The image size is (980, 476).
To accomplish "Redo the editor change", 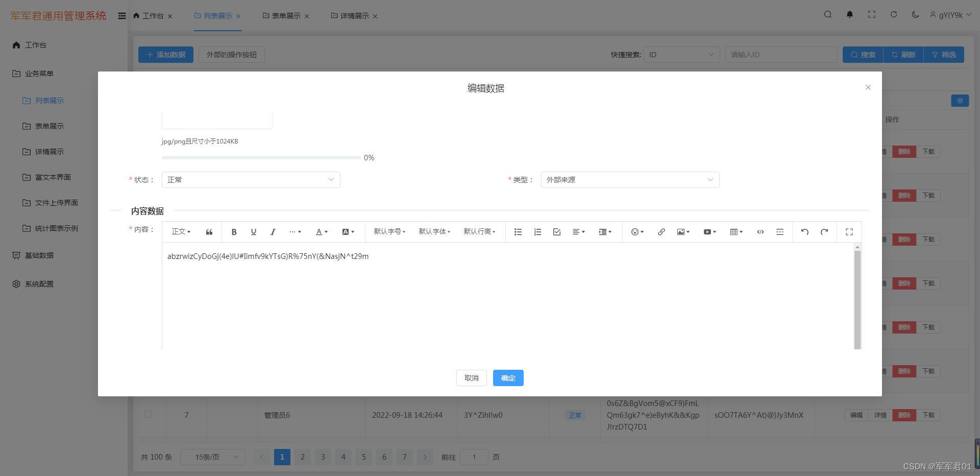I will coord(824,232).
